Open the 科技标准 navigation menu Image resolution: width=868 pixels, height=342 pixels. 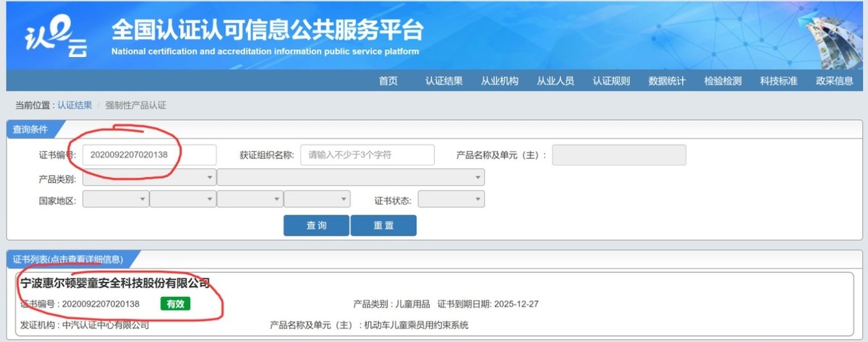779,81
